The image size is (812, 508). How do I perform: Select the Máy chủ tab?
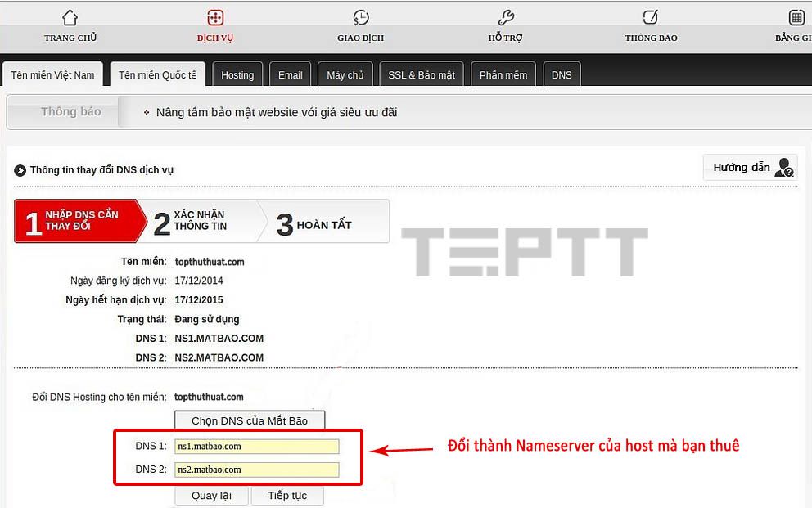(345, 75)
